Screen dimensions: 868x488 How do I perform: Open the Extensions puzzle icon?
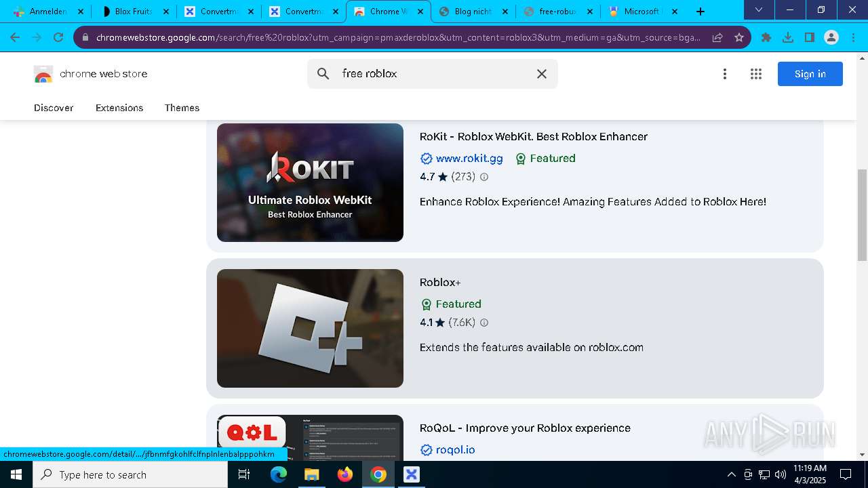point(766,37)
